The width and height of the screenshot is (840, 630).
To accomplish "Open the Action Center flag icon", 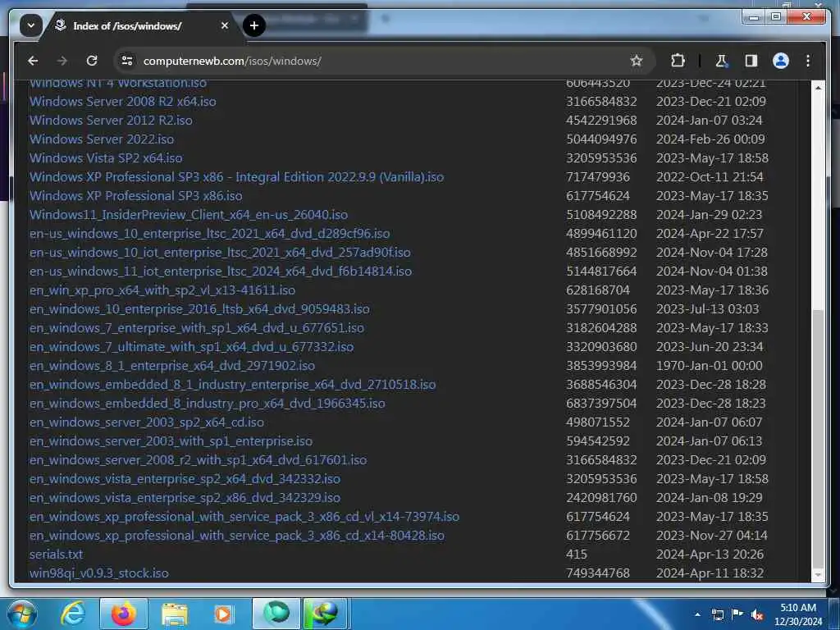I will pos(737,614).
